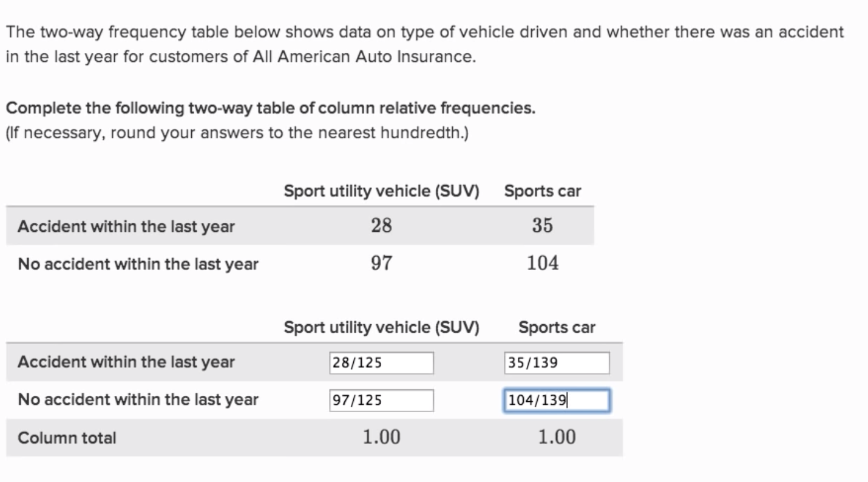Select the 97 cell in the first table
Screen dimensions: 868x482
click(381, 263)
